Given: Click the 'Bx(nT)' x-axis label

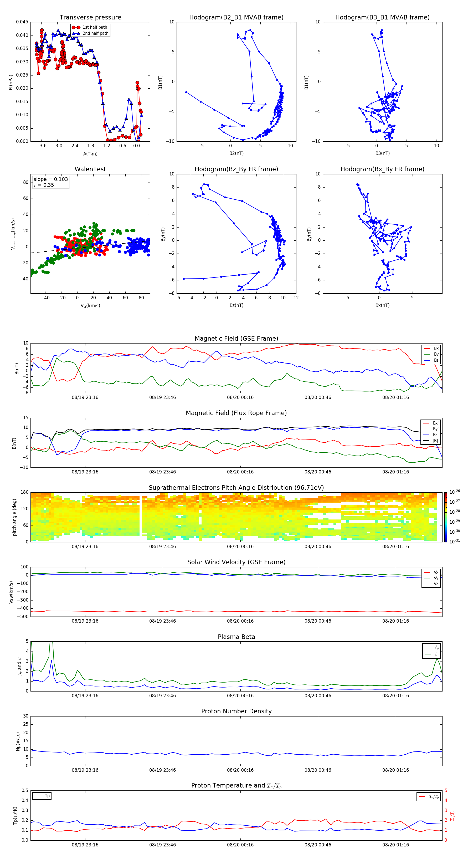Looking at the screenshot, I should (x=382, y=305).
